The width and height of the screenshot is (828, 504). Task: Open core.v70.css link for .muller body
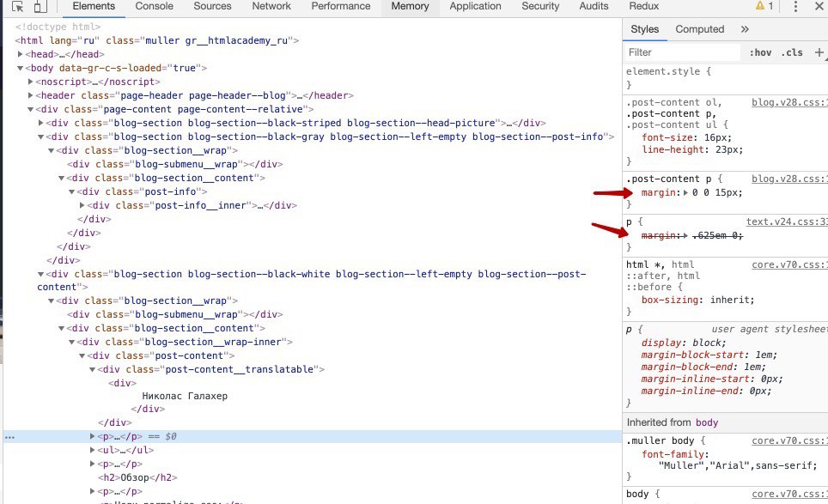[789, 440]
